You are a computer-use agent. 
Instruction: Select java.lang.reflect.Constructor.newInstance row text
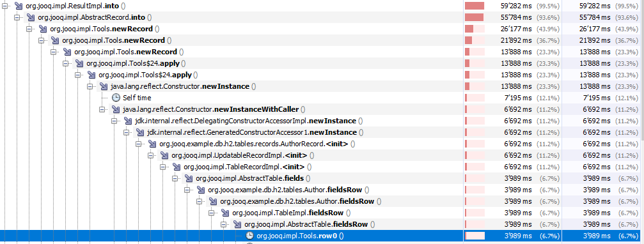[x=183, y=86]
